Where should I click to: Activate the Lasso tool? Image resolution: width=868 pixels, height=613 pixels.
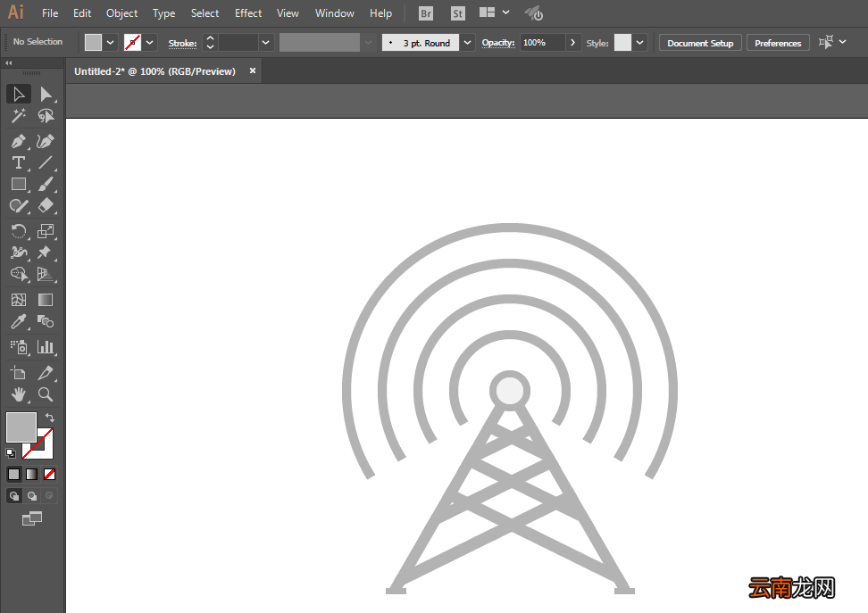46,116
